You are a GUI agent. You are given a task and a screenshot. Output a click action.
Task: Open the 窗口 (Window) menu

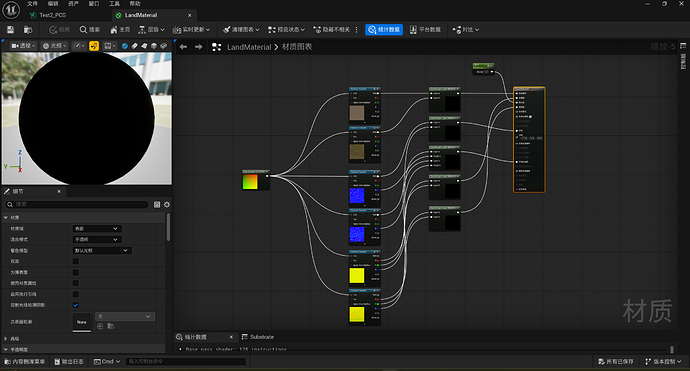click(x=94, y=4)
